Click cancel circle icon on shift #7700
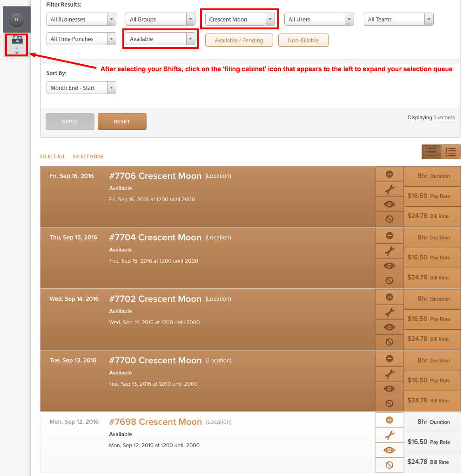This screenshot has height=476, width=463. coord(389,403)
